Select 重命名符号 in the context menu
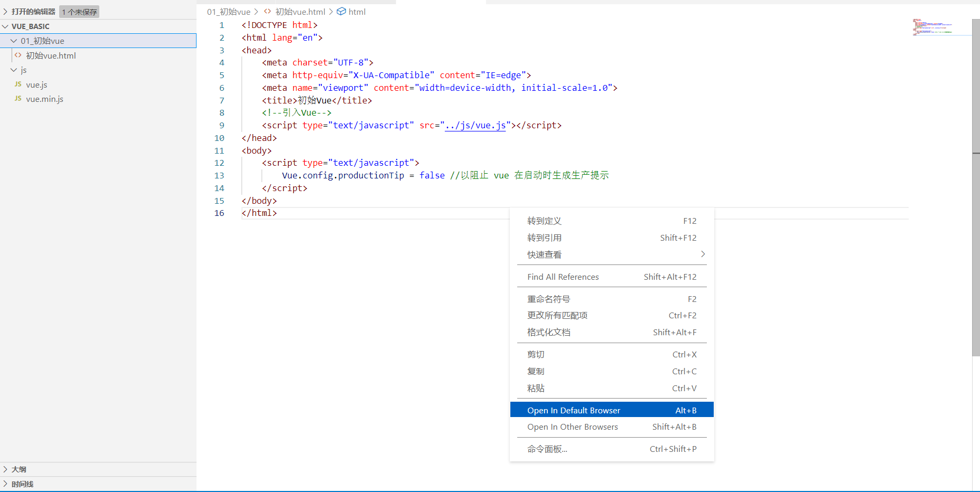 [612, 299]
